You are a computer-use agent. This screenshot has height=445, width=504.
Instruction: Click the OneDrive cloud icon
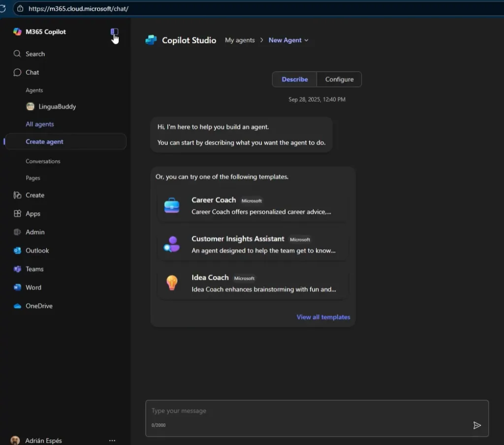pyautogui.click(x=17, y=306)
